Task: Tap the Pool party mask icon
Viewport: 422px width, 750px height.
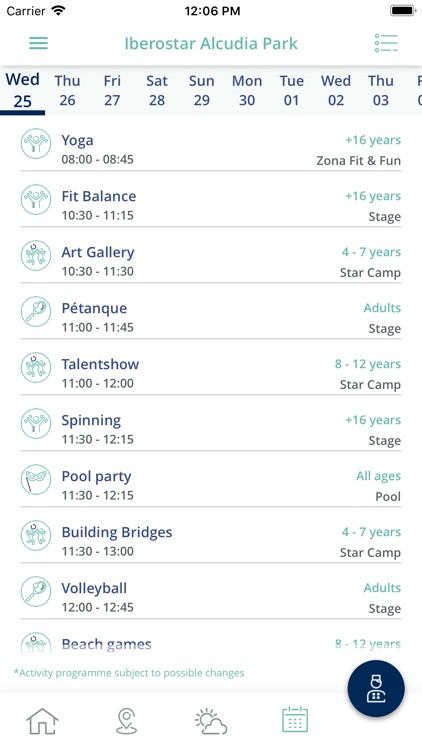Action: (36, 479)
